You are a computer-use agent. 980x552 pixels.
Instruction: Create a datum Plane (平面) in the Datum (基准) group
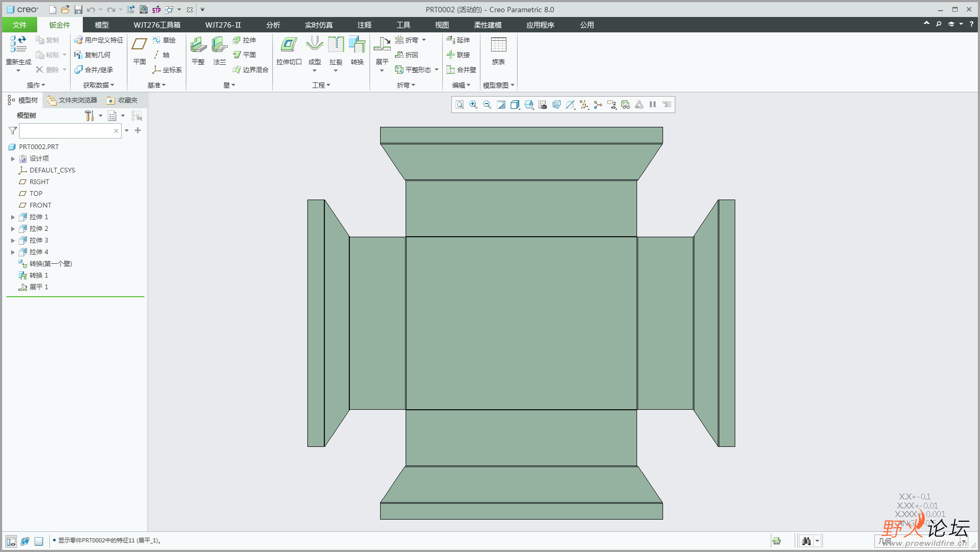[x=140, y=50]
